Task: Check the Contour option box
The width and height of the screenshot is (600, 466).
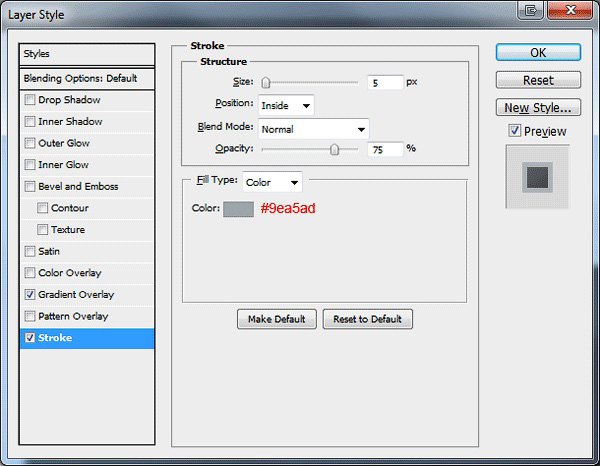Action: pyautogui.click(x=42, y=208)
